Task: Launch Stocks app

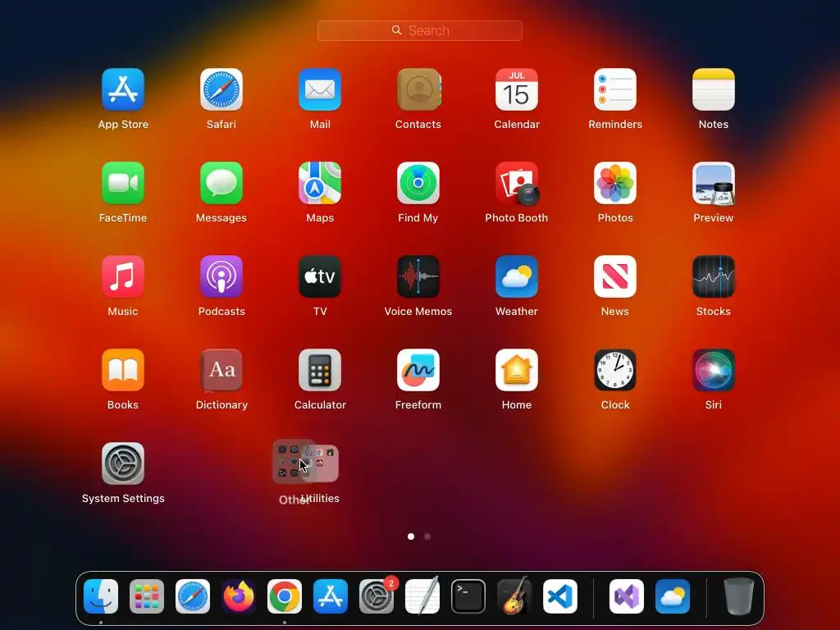Action: tap(714, 276)
